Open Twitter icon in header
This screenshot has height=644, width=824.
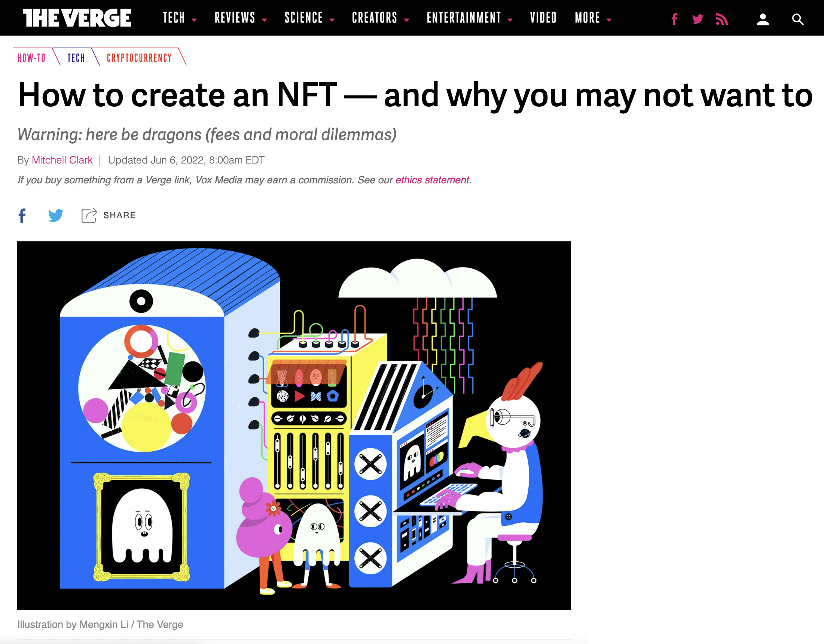698,19
